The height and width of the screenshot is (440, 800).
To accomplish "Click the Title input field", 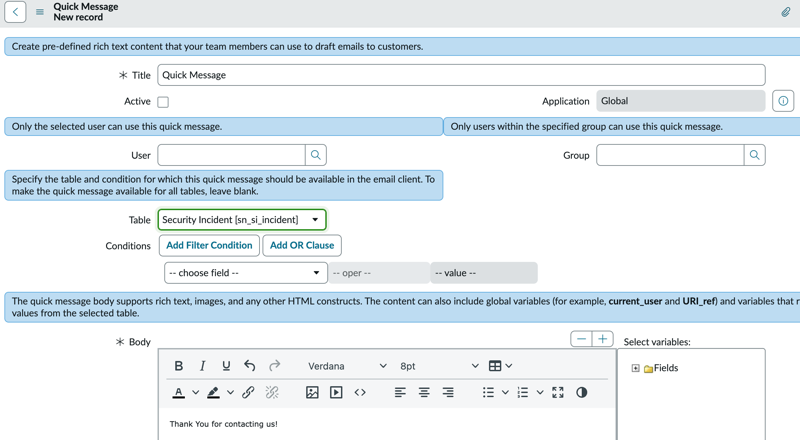I will coord(461,75).
